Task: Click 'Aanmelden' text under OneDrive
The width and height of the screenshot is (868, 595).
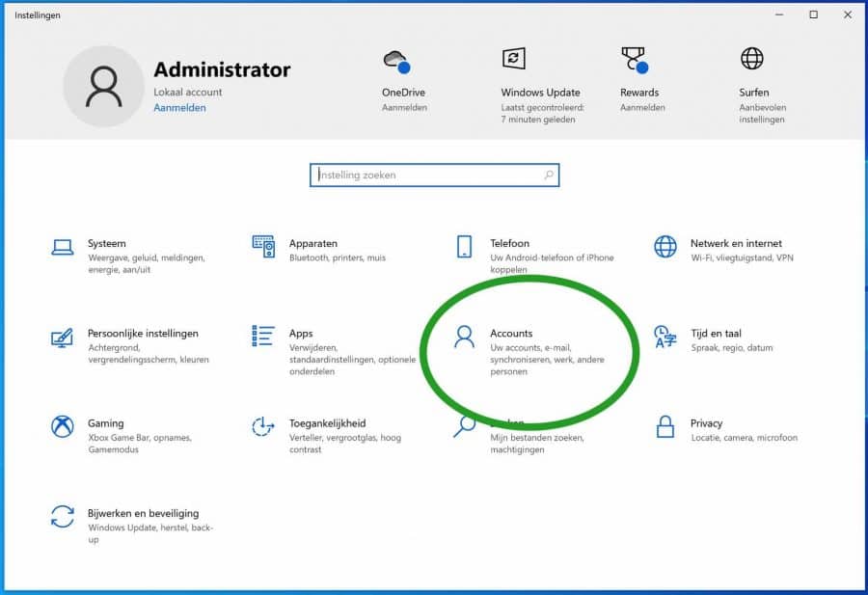Action: [x=405, y=107]
